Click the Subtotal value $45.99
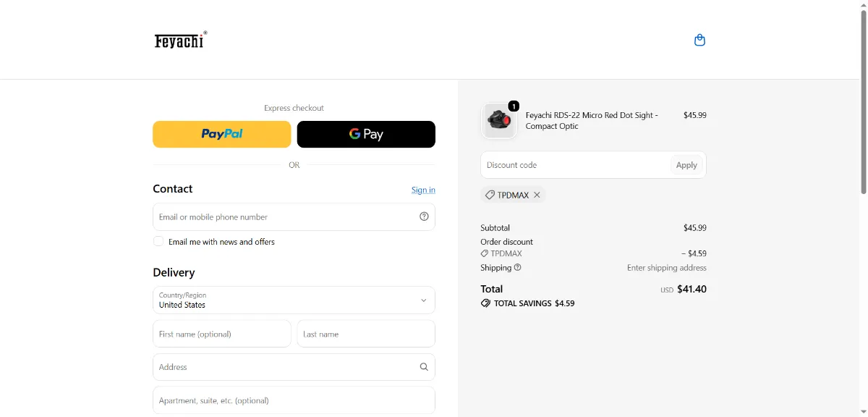Viewport: 868px width, 417px height. (695, 227)
